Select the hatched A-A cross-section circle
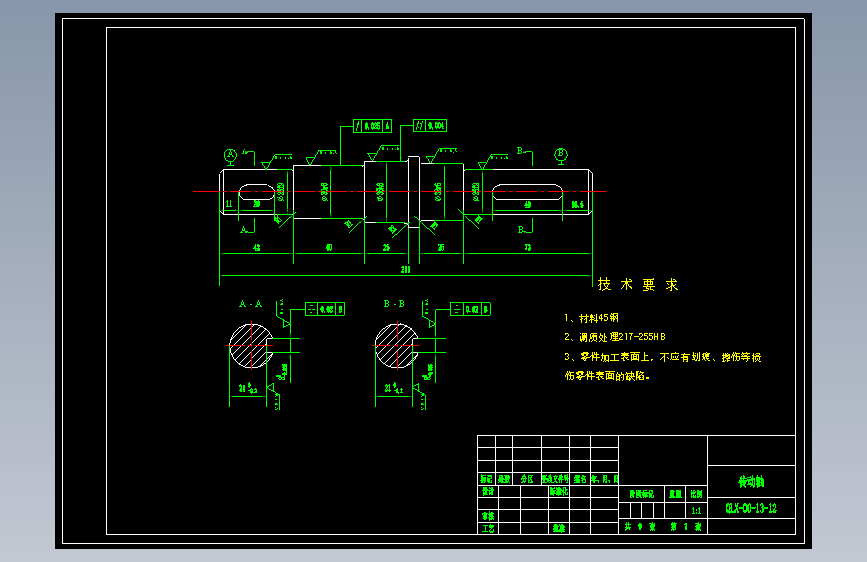Screen dimensions: 867x562 click(x=251, y=346)
